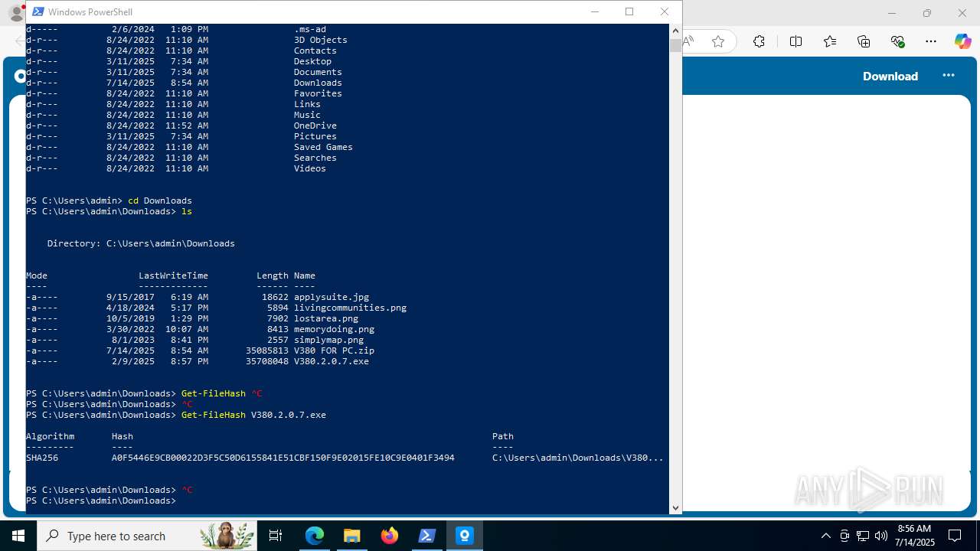Minimize the Windows PowerShell window
This screenshot has height=551, width=980.
pyautogui.click(x=595, y=11)
